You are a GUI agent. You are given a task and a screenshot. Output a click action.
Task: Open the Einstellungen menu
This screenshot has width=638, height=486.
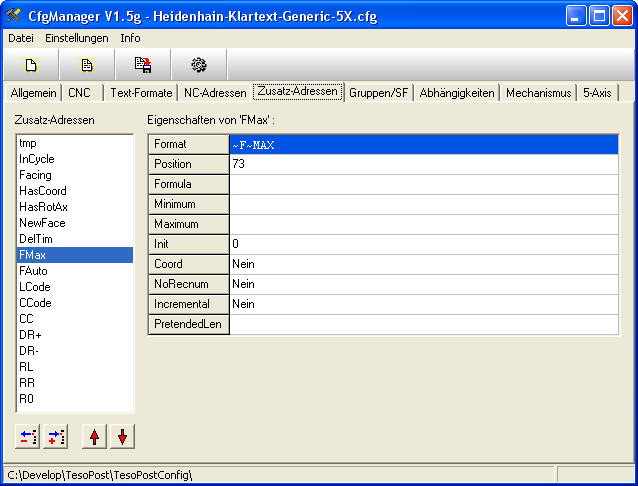77,38
